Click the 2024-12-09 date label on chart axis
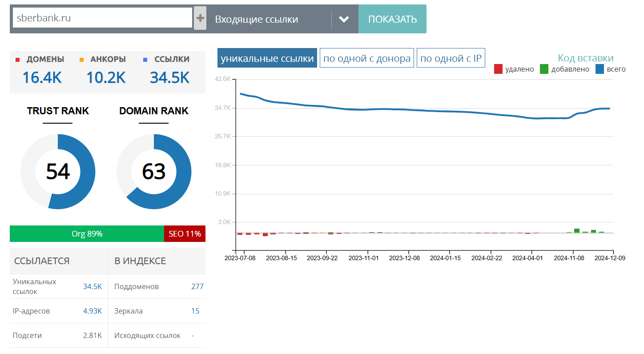Screen dimensions: 644x354 tap(610, 258)
